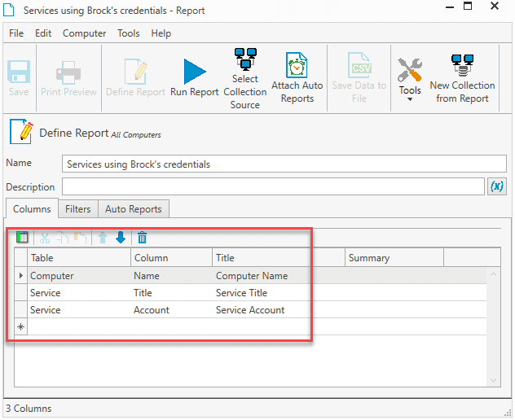Click the 3 Columns status bar text
Image resolution: width=515 pixels, height=420 pixels.
point(29,409)
